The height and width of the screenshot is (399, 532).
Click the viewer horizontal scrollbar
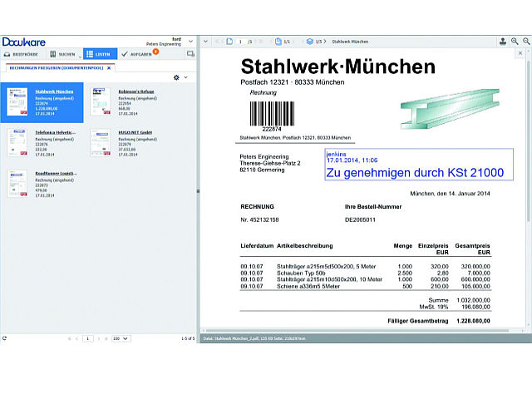pyautogui.click(x=357, y=331)
